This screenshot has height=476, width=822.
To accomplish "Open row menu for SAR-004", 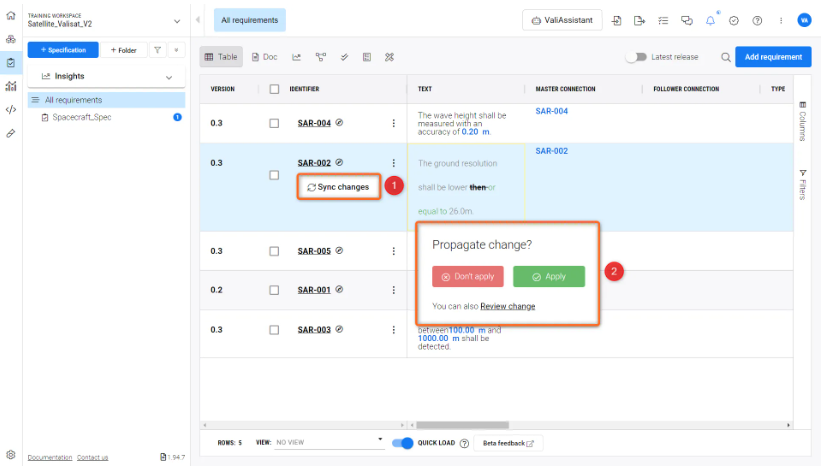I will tap(394, 123).
